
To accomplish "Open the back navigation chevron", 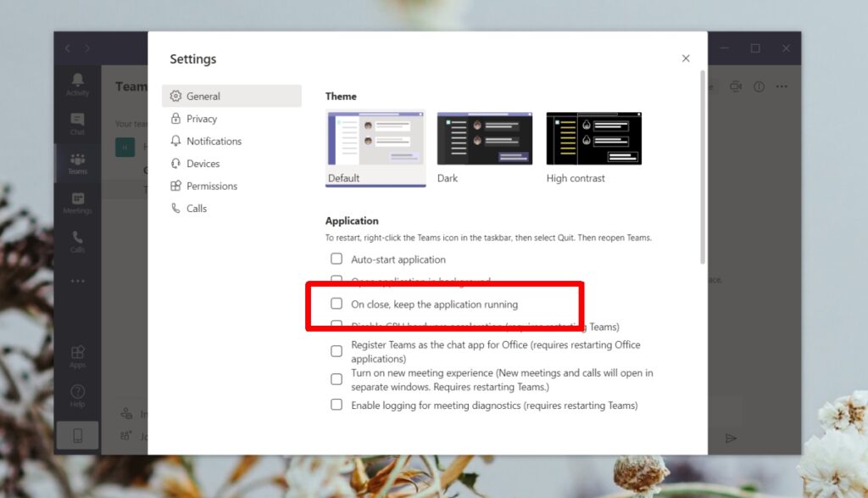I will (67, 48).
